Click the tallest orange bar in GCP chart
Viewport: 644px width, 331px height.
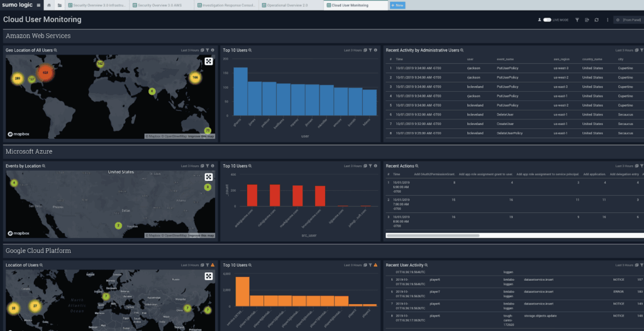(242, 291)
